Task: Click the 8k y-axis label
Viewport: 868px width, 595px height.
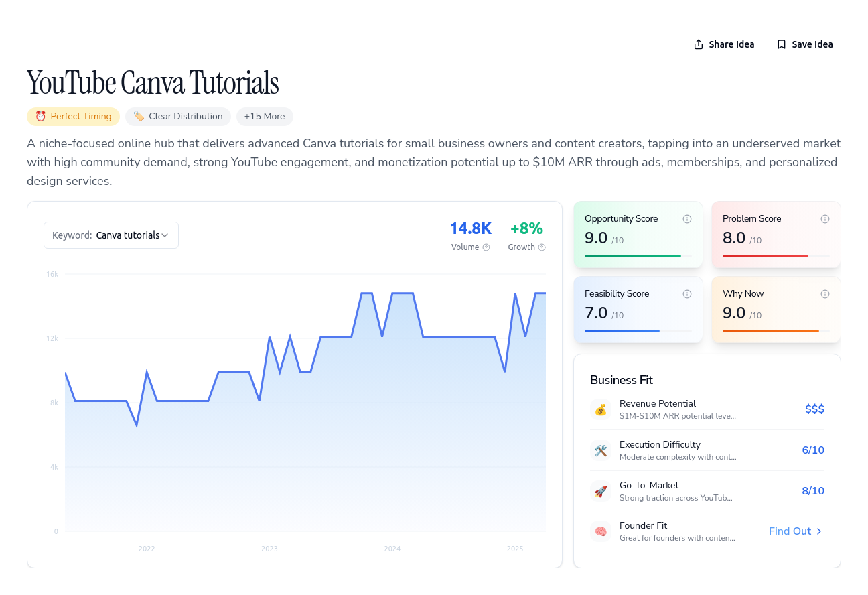Action: [x=54, y=403]
